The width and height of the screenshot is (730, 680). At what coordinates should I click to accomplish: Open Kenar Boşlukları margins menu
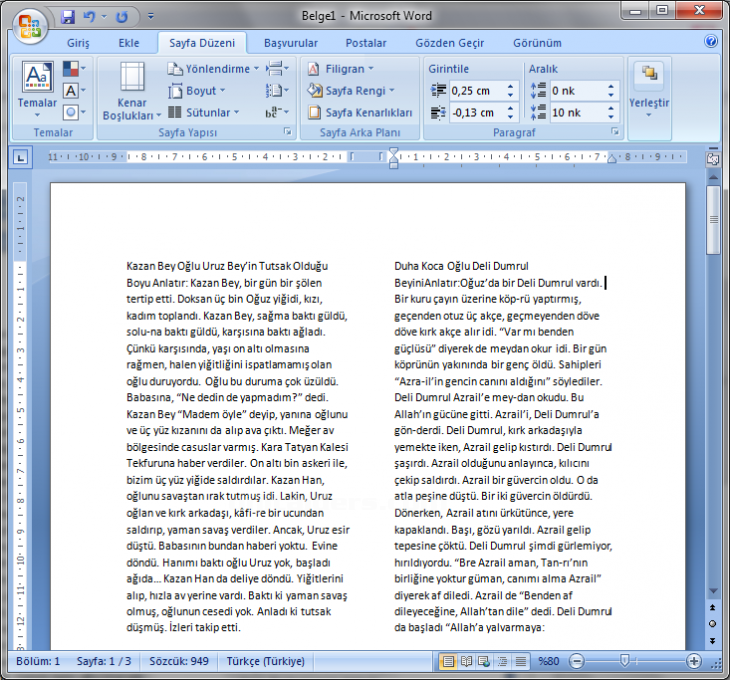click(x=132, y=91)
